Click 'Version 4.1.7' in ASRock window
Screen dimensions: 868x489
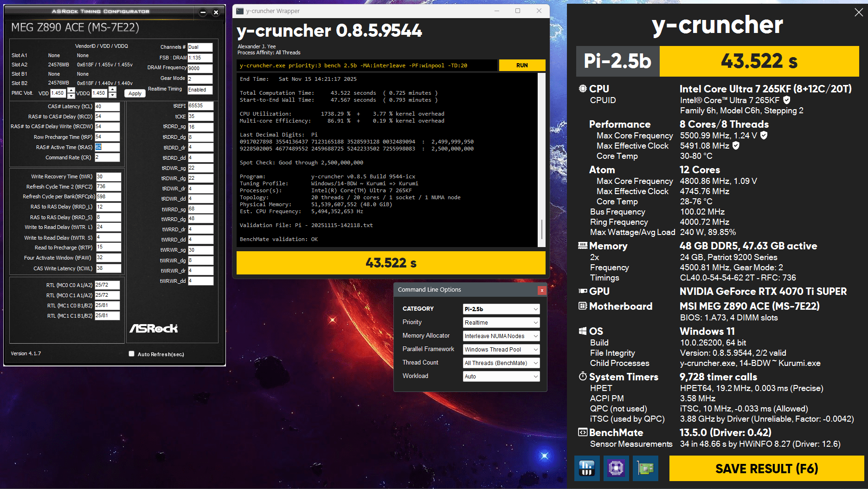(x=26, y=354)
